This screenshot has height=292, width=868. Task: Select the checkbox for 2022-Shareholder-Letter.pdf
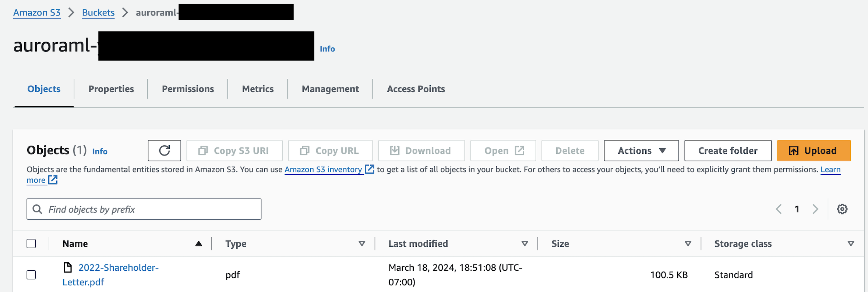[x=31, y=274]
